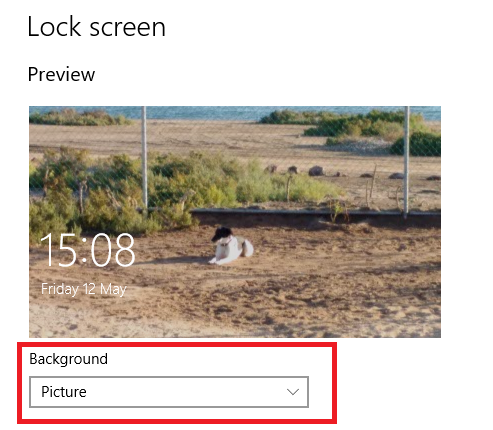
Task: Click the Background label above the dropdown
Action: coord(69,359)
